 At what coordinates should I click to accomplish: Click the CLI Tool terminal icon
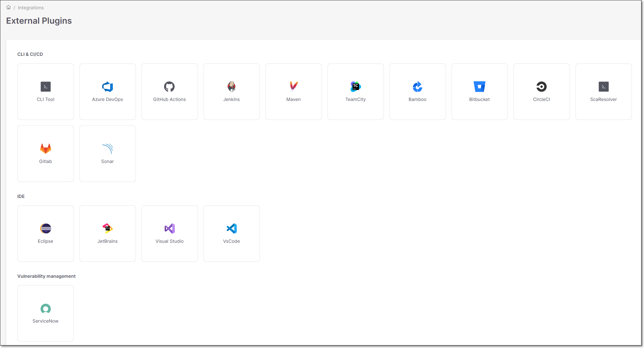46,87
